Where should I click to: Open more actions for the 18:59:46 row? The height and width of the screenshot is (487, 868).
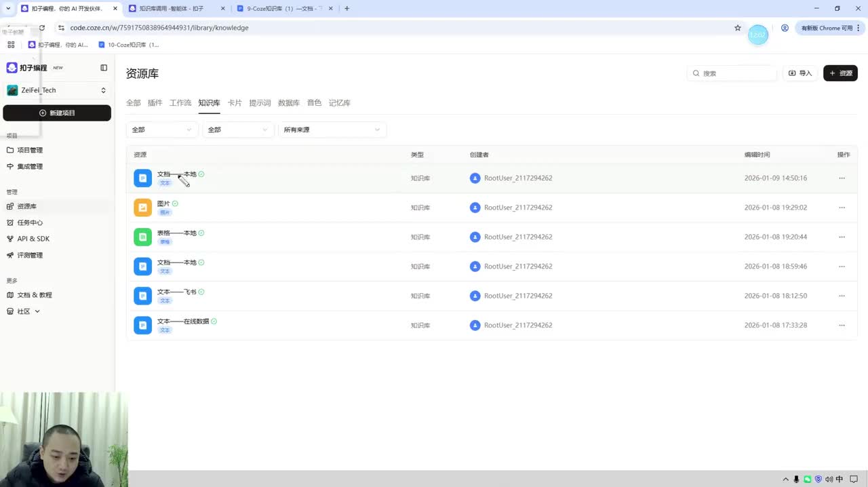tap(842, 267)
